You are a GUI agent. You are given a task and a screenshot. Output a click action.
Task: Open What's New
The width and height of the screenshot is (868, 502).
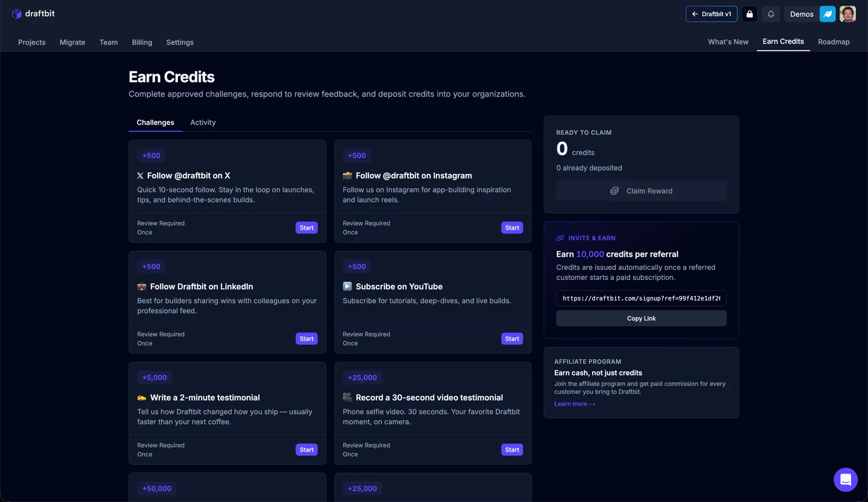pyautogui.click(x=728, y=42)
